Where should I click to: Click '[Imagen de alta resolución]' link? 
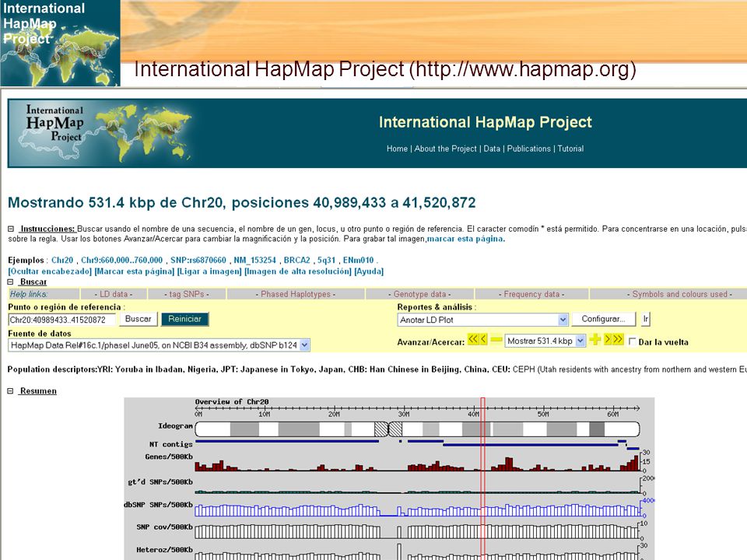[x=298, y=271]
